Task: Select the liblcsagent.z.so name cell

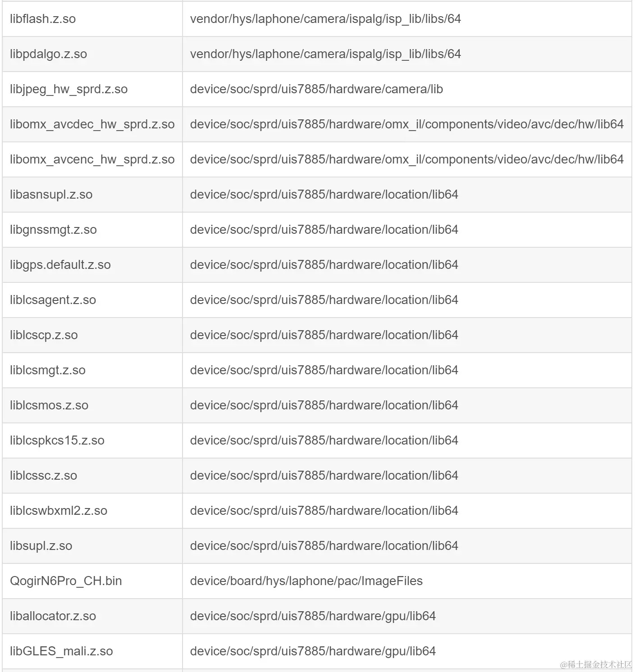Action: (x=53, y=300)
